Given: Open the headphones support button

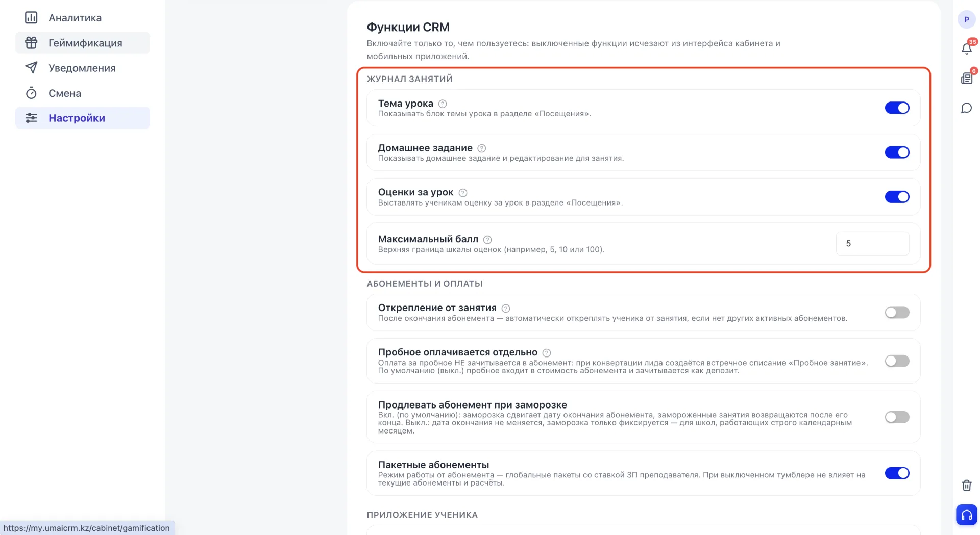Looking at the screenshot, I should (966, 515).
